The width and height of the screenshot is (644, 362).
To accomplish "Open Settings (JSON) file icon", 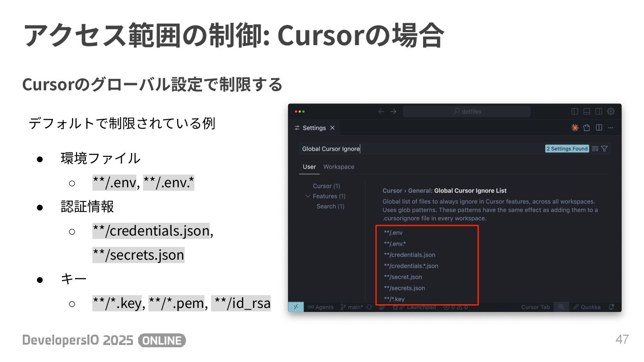I will pyautogui.click(x=587, y=128).
